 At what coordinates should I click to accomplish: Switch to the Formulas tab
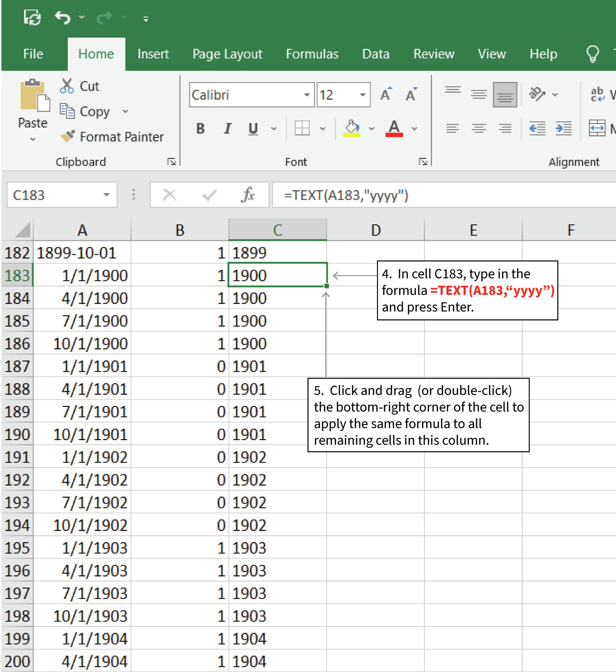tap(312, 54)
